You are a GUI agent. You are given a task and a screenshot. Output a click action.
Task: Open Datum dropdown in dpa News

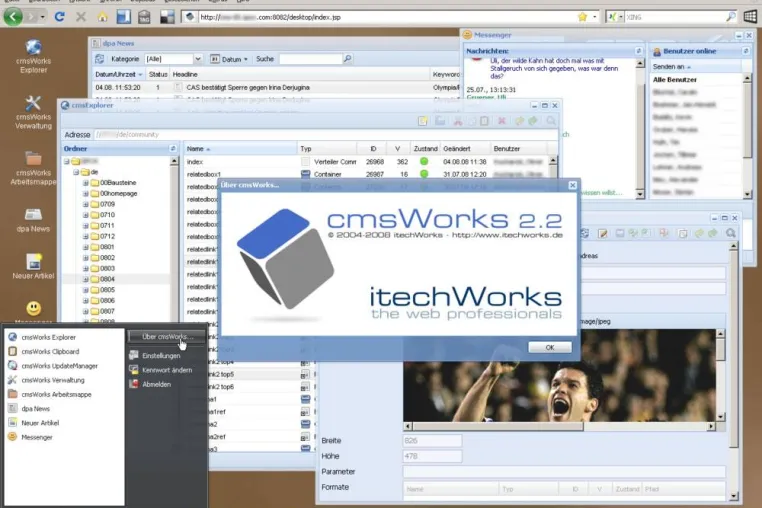click(x=230, y=59)
